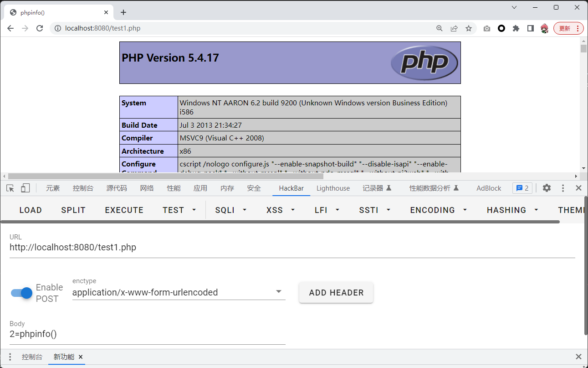Click the share page icon
Viewport: 588px width, 368px height.
(x=454, y=28)
